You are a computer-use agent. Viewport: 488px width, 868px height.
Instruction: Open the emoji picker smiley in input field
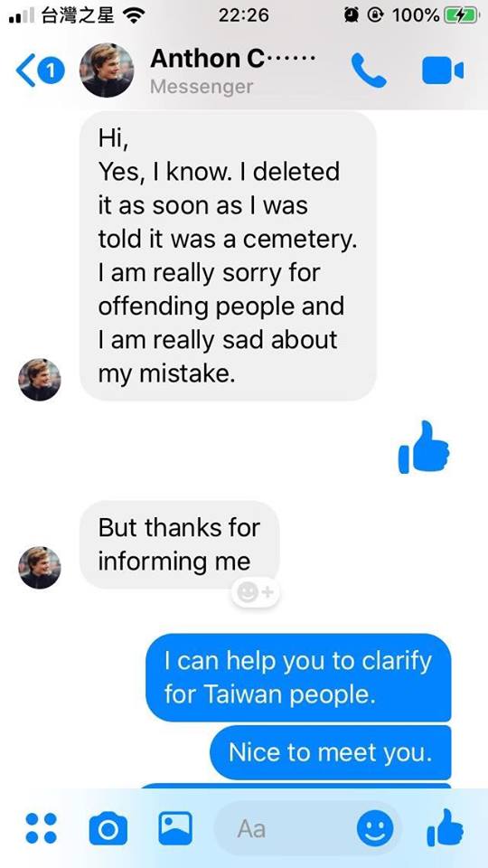tap(375, 829)
